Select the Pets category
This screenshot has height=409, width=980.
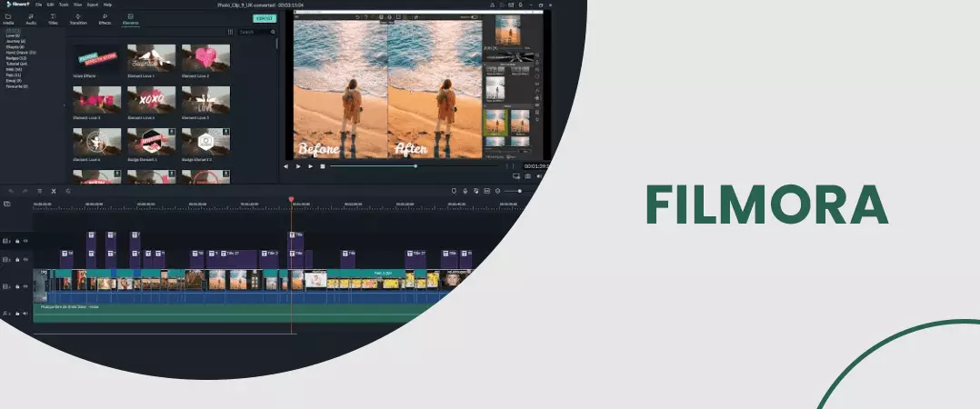pos(13,75)
